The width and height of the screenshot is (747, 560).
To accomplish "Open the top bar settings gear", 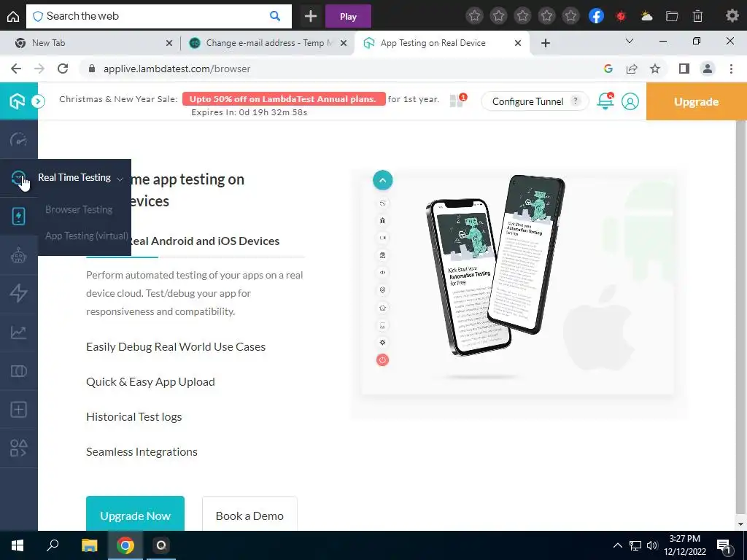I will [x=732, y=16].
